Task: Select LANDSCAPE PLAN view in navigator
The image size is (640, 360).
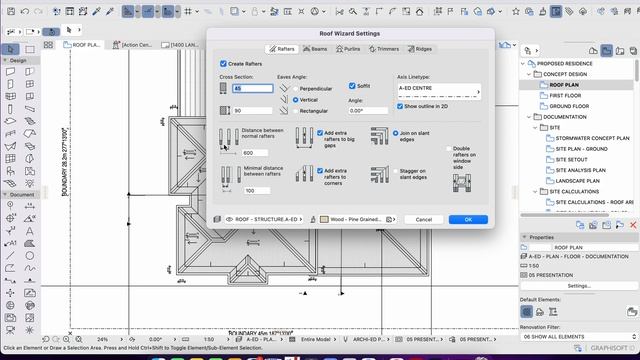Action: tap(578, 181)
